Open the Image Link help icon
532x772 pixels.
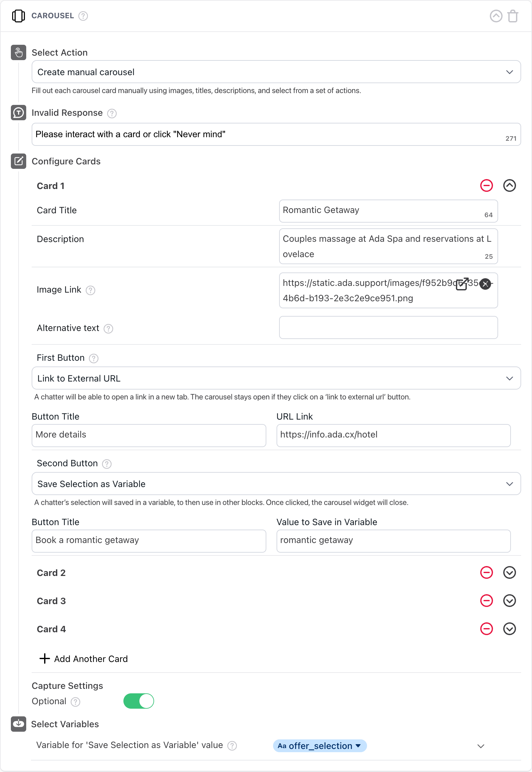pos(90,290)
